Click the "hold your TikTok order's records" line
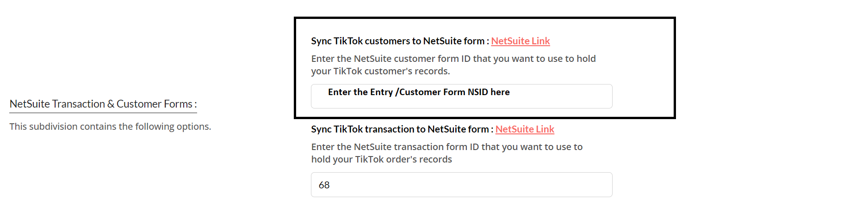The image size is (868, 223). point(381,159)
